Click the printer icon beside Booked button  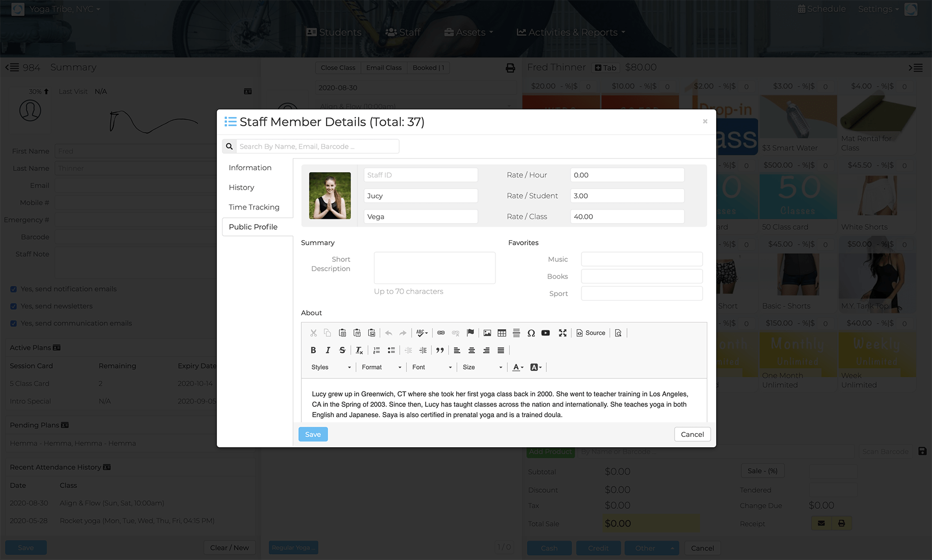(511, 68)
